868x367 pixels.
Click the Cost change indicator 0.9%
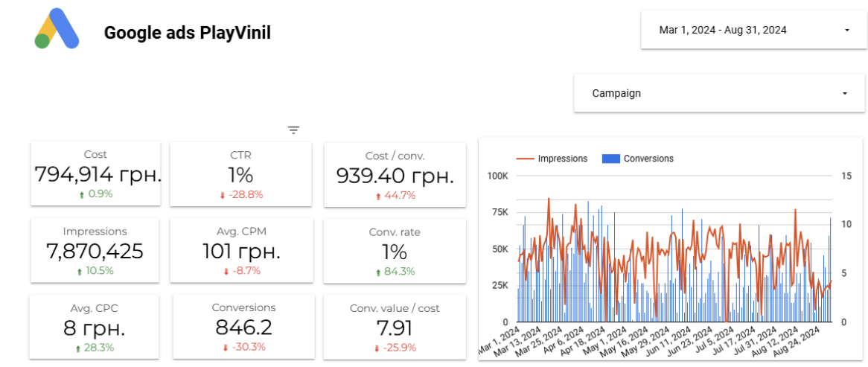(x=96, y=194)
